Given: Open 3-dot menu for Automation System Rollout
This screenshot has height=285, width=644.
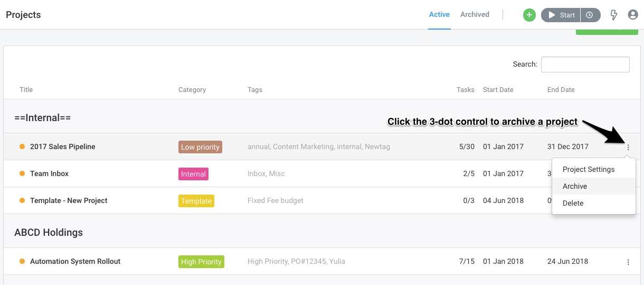Looking at the screenshot, I should coord(628,262).
